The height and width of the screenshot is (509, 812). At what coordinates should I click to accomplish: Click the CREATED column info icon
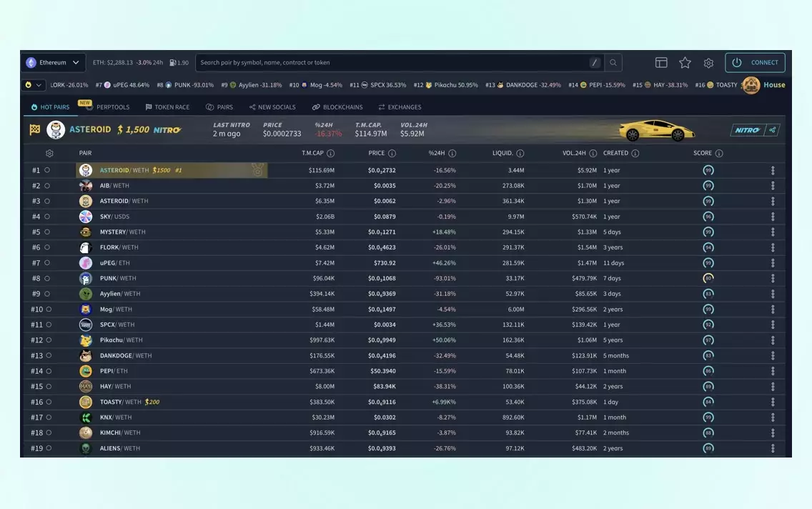(635, 153)
